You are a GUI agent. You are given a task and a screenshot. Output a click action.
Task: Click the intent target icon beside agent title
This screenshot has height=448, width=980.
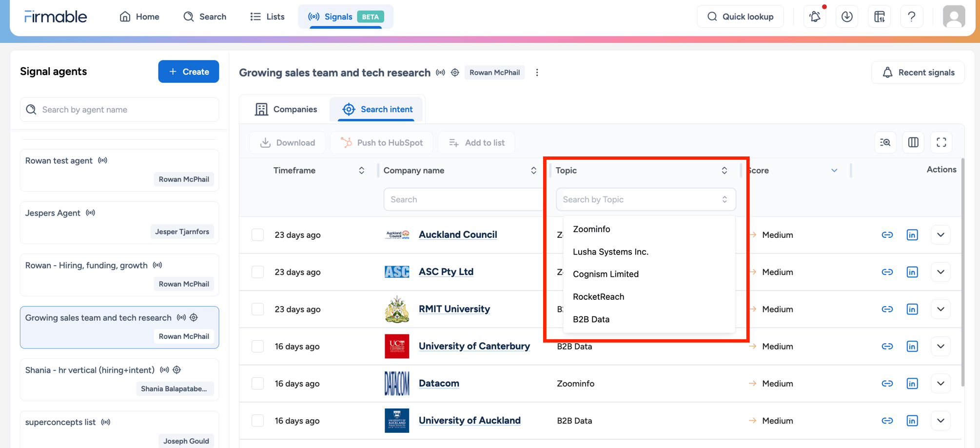[x=455, y=73]
